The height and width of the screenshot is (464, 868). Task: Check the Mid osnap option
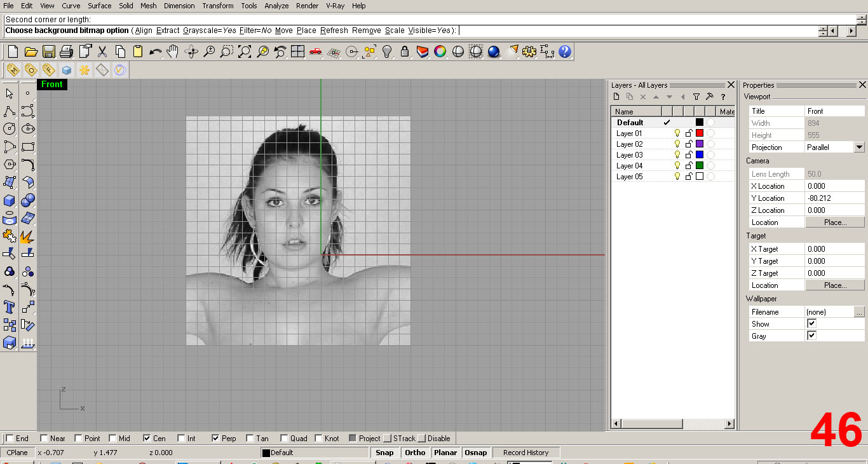112,438
